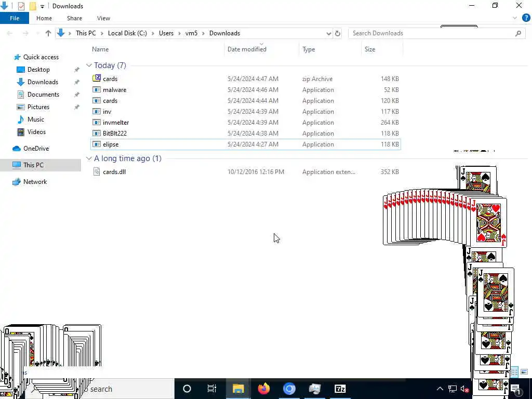Show hidden system tray icons
This screenshot has height=399, width=532.
pyautogui.click(x=440, y=389)
